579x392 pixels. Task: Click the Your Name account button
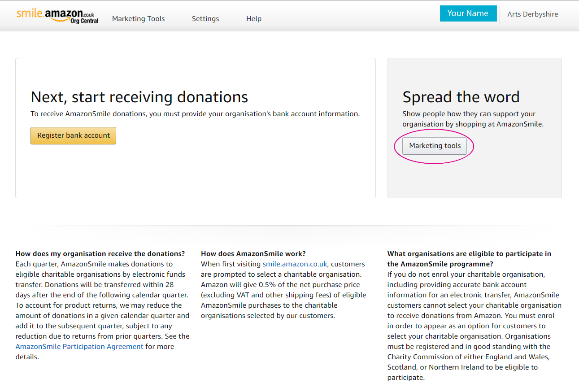click(468, 13)
